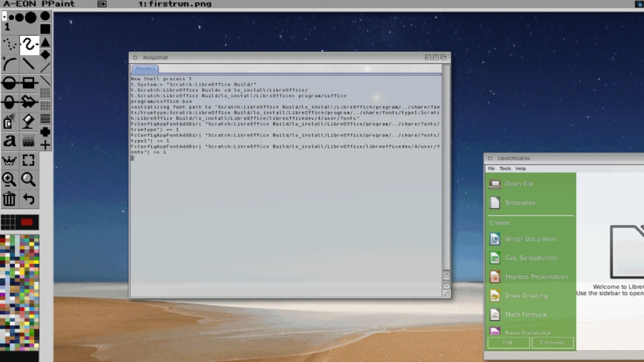The image size is (644, 362).
Task: Choose the curve drawing tool
Action: click(9, 64)
